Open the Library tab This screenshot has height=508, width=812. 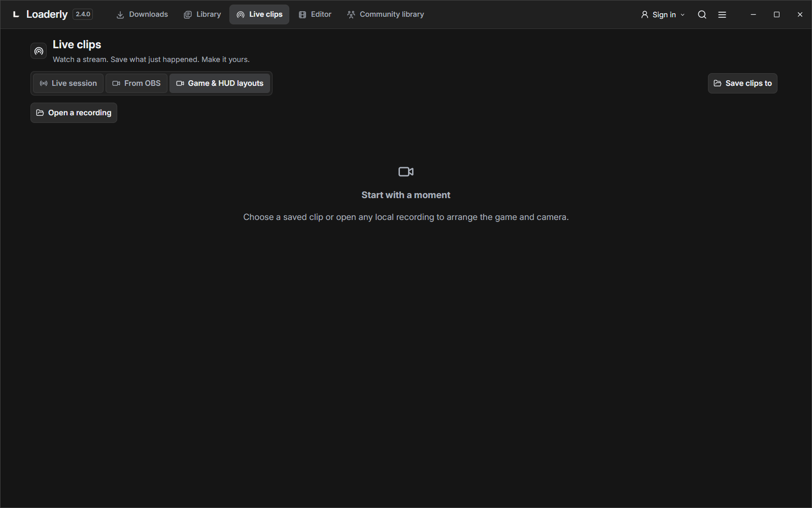tap(202, 14)
